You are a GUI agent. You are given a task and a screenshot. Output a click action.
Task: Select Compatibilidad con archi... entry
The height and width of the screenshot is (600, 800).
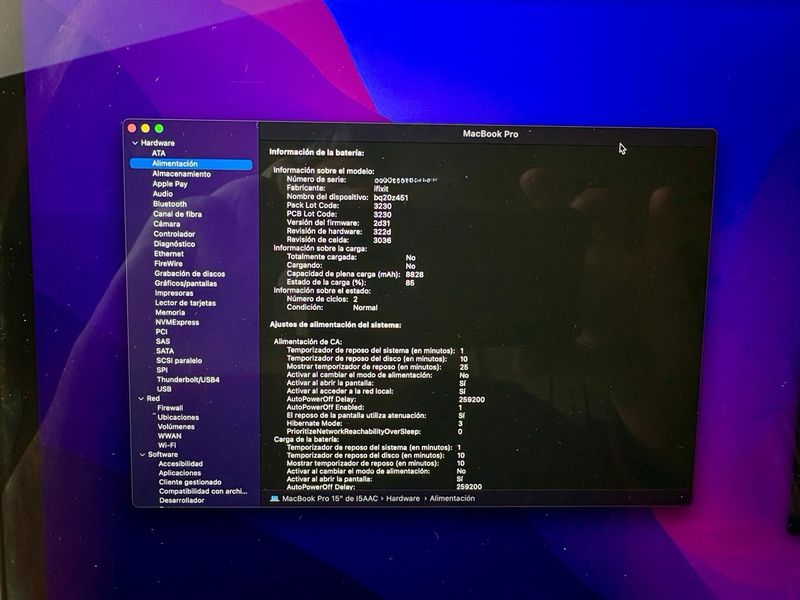203,491
